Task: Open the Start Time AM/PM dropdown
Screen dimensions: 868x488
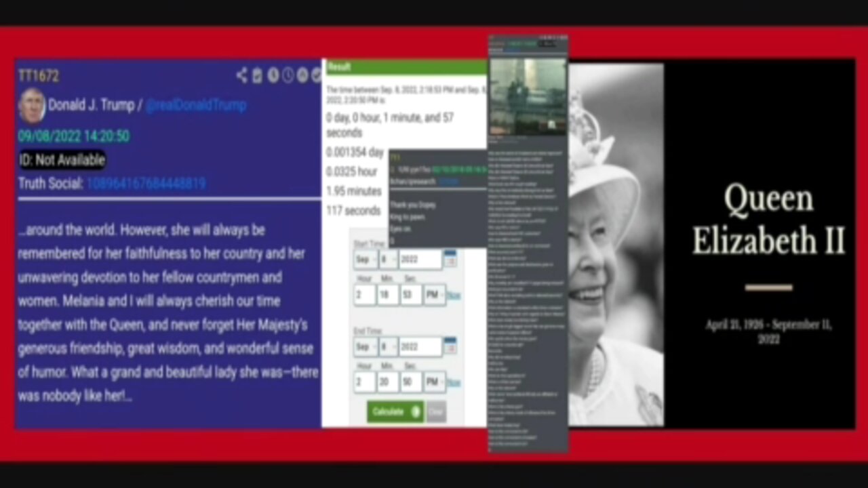Action: (434, 294)
